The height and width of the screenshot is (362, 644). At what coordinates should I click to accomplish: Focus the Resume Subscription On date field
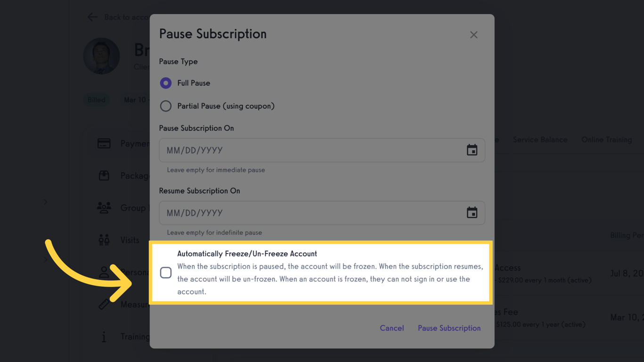pyautogui.click(x=311, y=213)
